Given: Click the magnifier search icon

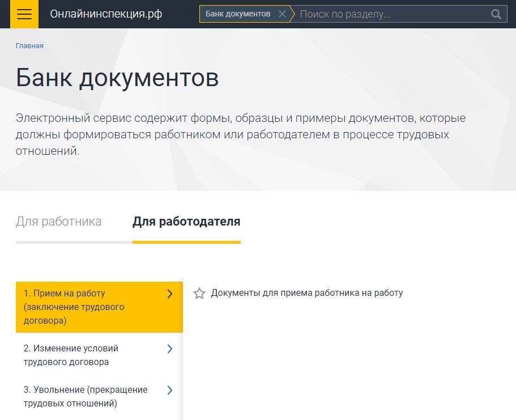Looking at the screenshot, I should click(x=496, y=14).
